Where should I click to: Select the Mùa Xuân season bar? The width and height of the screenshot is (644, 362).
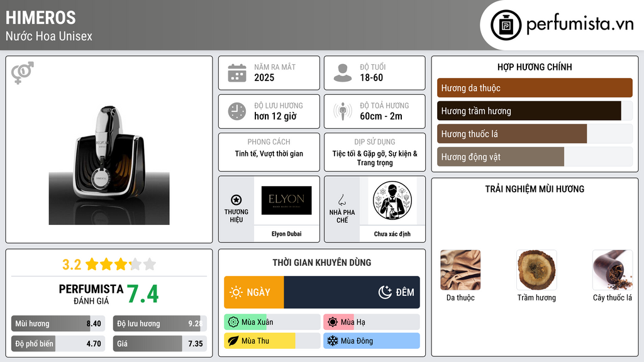pos(272,322)
